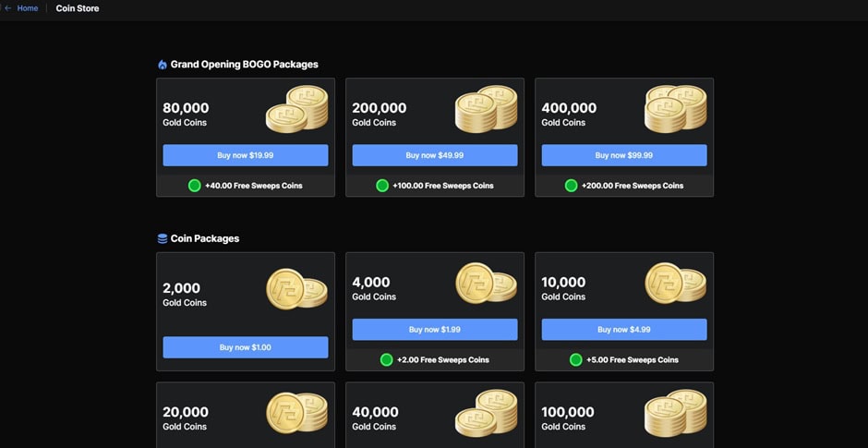Click the stacked coins icon beside Coin Packages heading
868x448 pixels.
(x=163, y=238)
